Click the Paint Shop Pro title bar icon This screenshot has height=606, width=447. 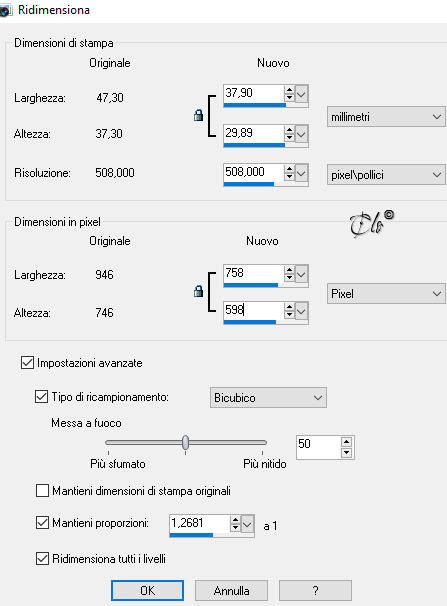click(5, 10)
